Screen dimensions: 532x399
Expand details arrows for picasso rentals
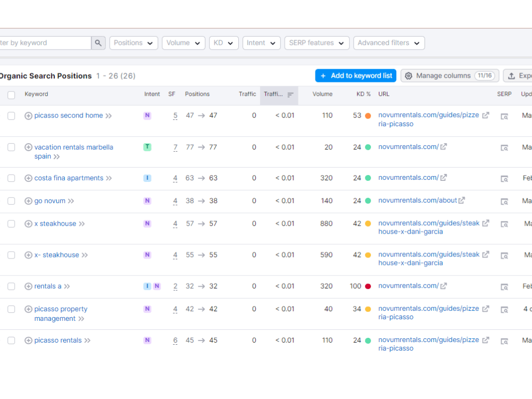[88, 340]
